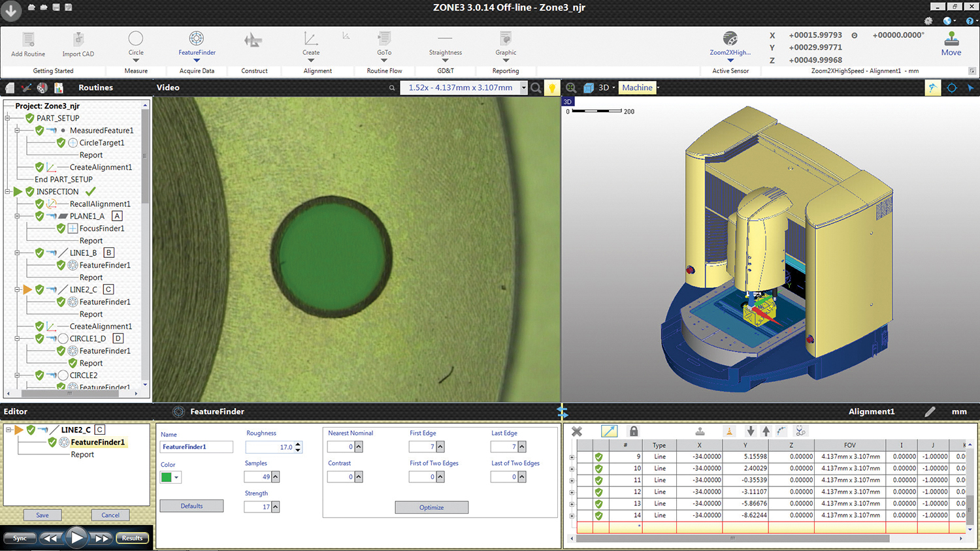Image resolution: width=980 pixels, height=551 pixels.
Task: Select the Circle measure tool
Action: [x=136, y=39]
